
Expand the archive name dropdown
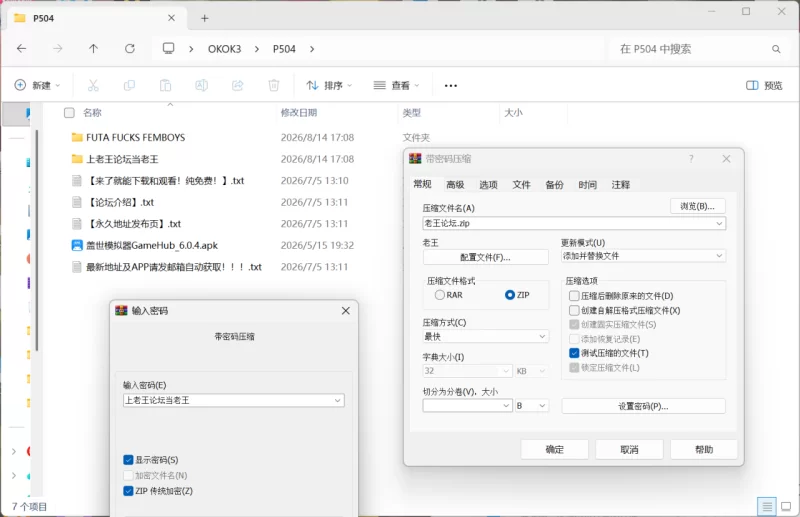pyautogui.click(x=719, y=224)
